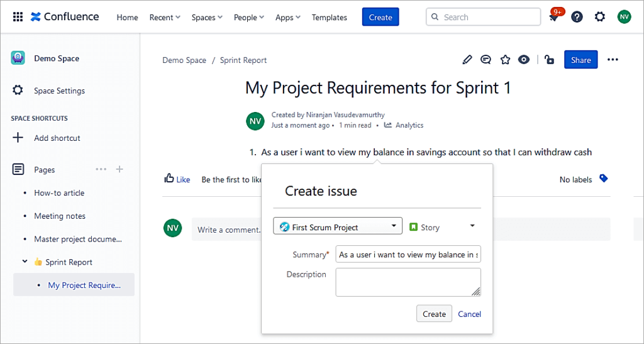Click Create in the issue dialog
The width and height of the screenshot is (644, 344).
[434, 314]
